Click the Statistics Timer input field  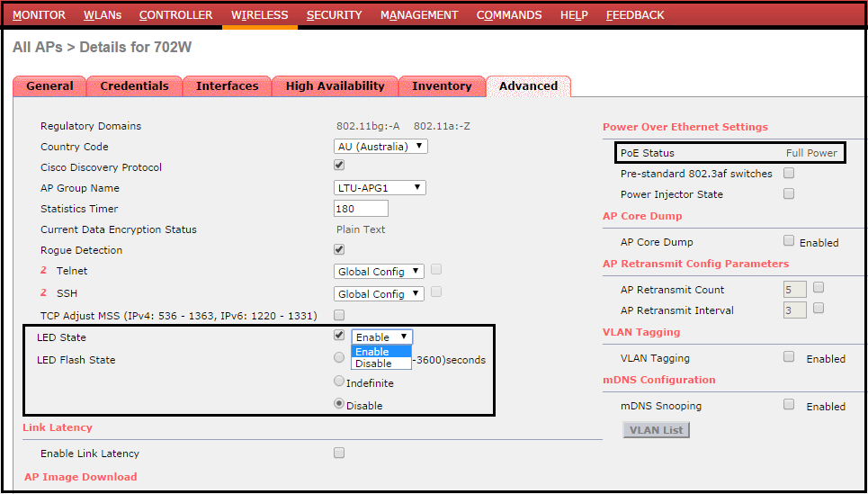point(361,208)
